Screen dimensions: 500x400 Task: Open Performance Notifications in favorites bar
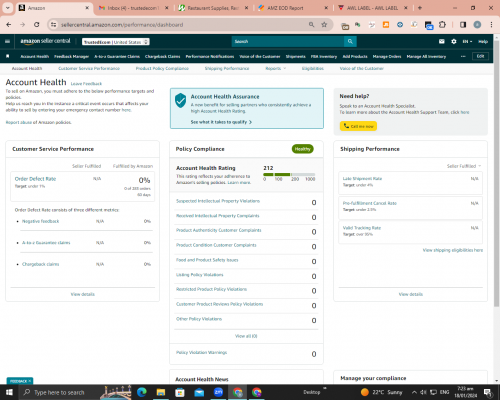tap(210, 56)
